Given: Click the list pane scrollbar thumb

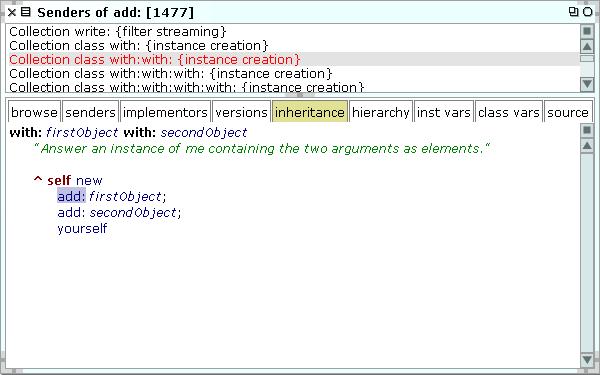Looking at the screenshot, I should coord(587,59).
